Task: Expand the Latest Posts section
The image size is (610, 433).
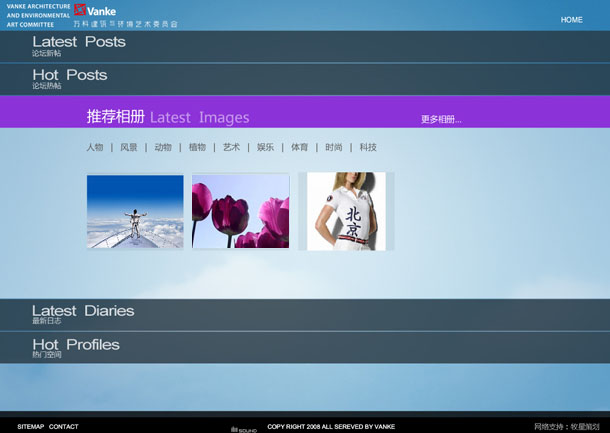Action: point(79,43)
